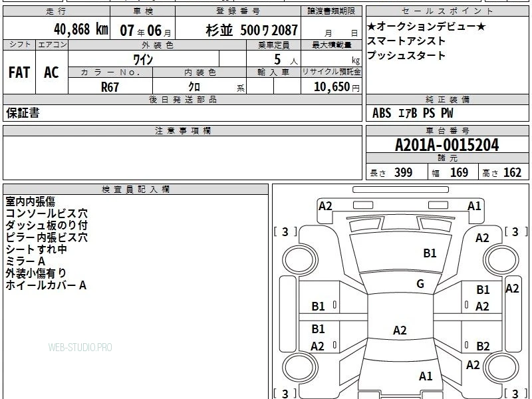Click inspector note ミラーA
The image size is (532, 399).
click(25, 261)
